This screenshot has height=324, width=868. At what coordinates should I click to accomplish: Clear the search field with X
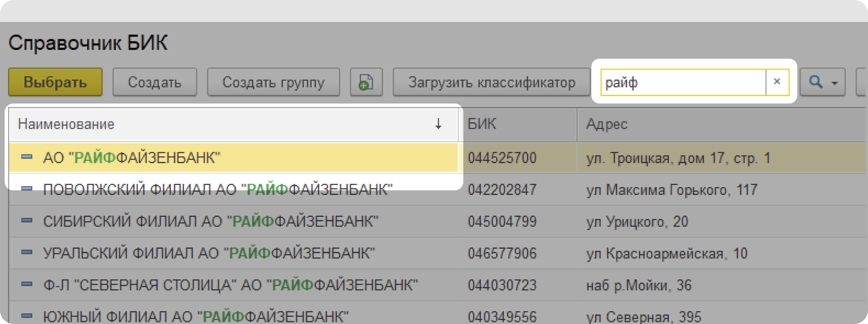777,82
